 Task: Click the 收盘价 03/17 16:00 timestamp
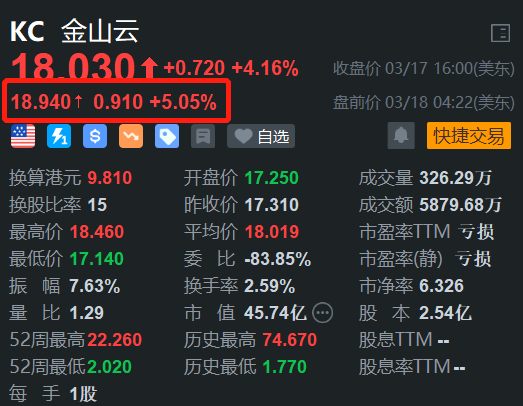(424, 69)
